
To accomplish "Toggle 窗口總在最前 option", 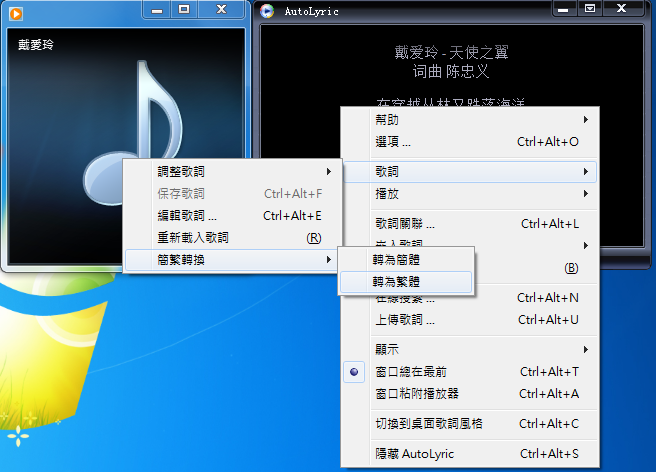I will 470,372.
